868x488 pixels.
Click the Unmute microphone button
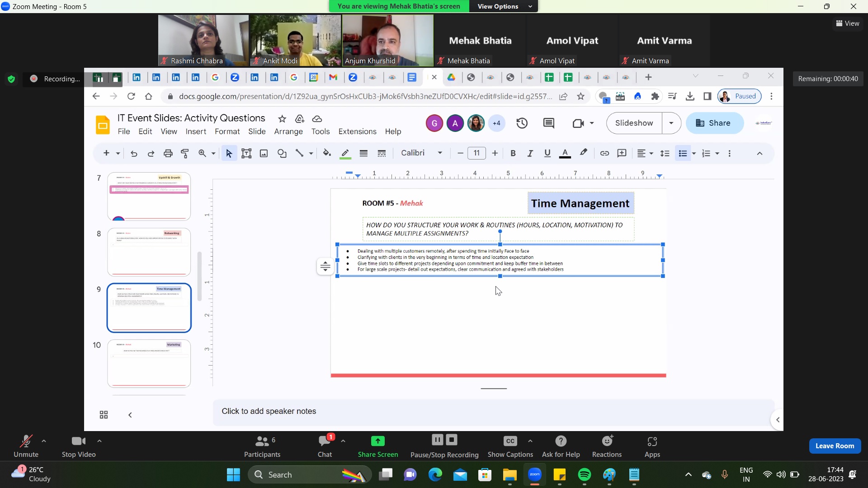(x=26, y=446)
